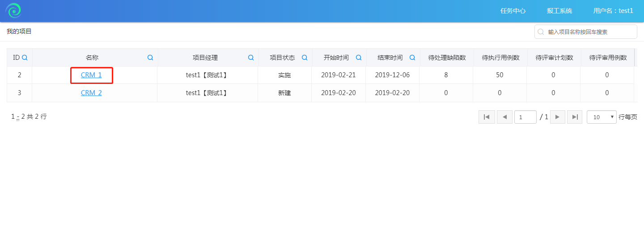Click the 待处理缺陷数 column header
644x250 pixels.
click(447, 58)
